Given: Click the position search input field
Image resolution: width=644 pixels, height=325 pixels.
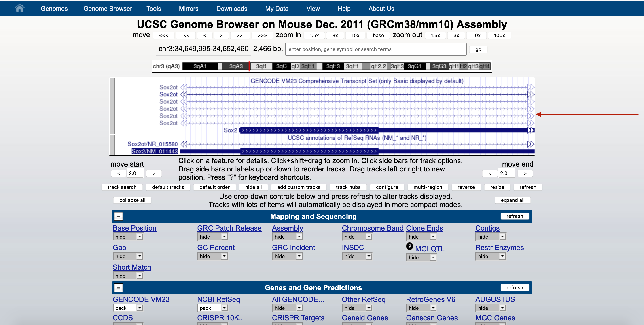Looking at the screenshot, I should click(375, 49).
